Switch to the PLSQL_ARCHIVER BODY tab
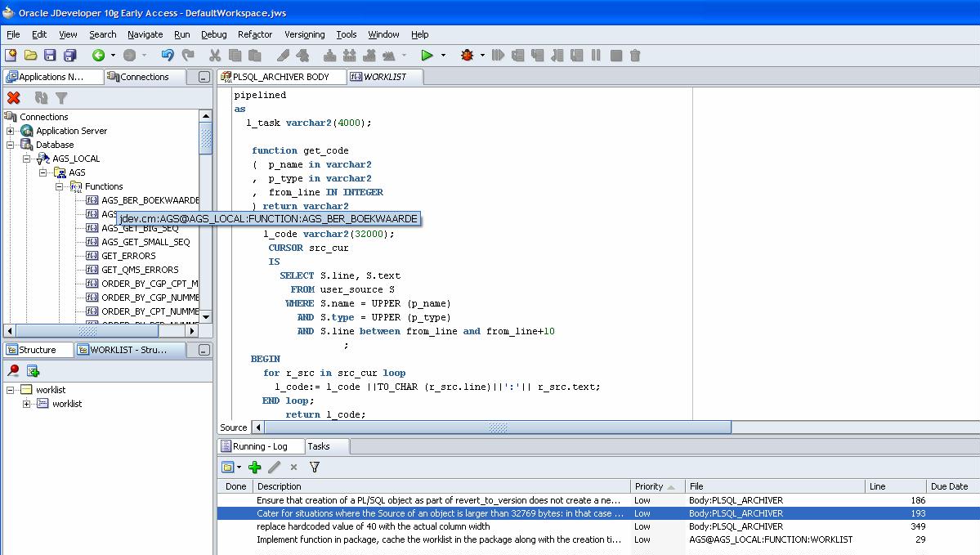Viewport: 980px width, 555px height. pos(280,77)
